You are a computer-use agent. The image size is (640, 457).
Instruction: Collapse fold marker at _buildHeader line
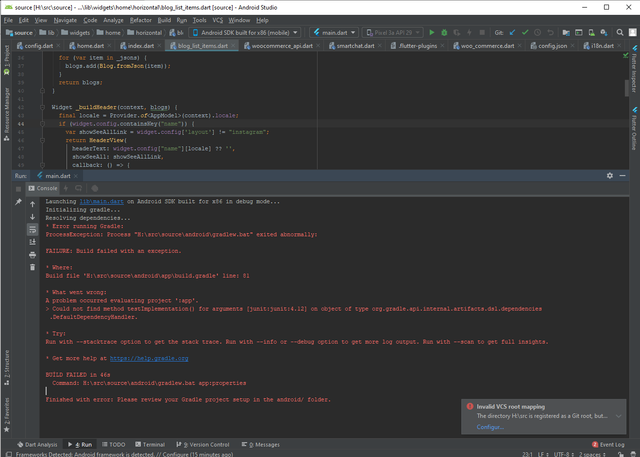[x=42, y=107]
